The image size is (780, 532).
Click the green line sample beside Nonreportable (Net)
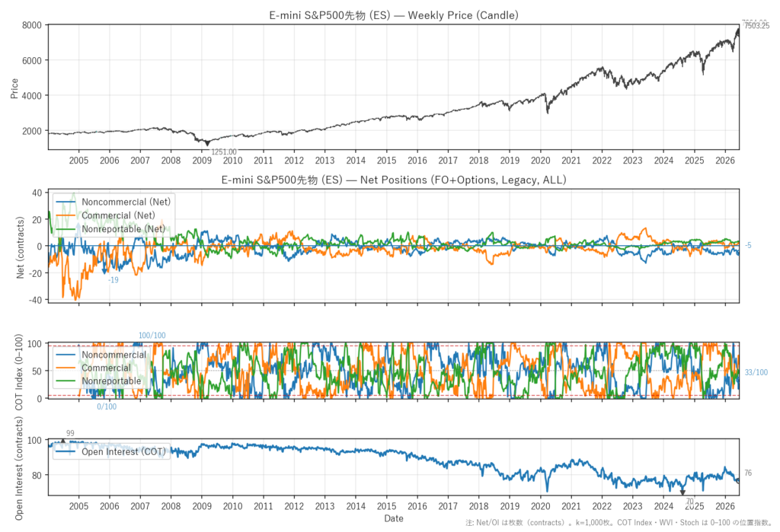(66, 229)
